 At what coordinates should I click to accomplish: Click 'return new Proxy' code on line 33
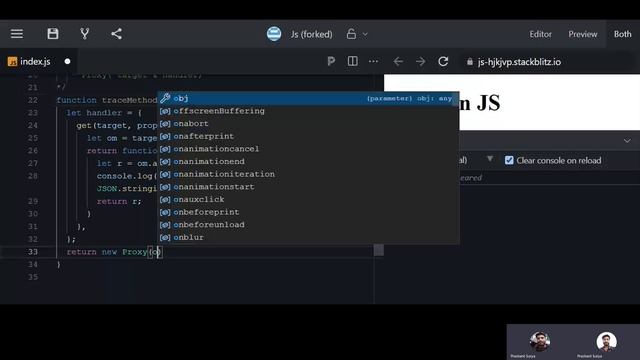click(x=107, y=252)
